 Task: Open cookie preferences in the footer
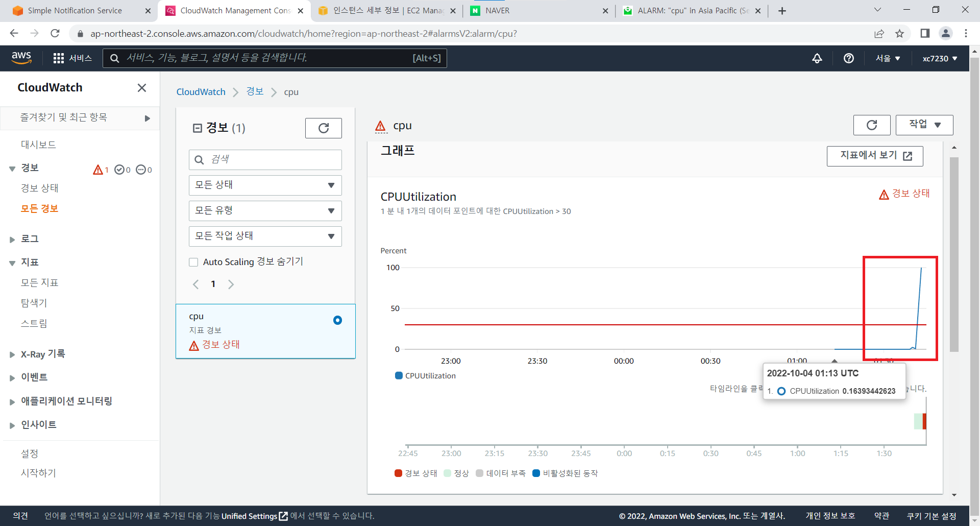pos(932,516)
